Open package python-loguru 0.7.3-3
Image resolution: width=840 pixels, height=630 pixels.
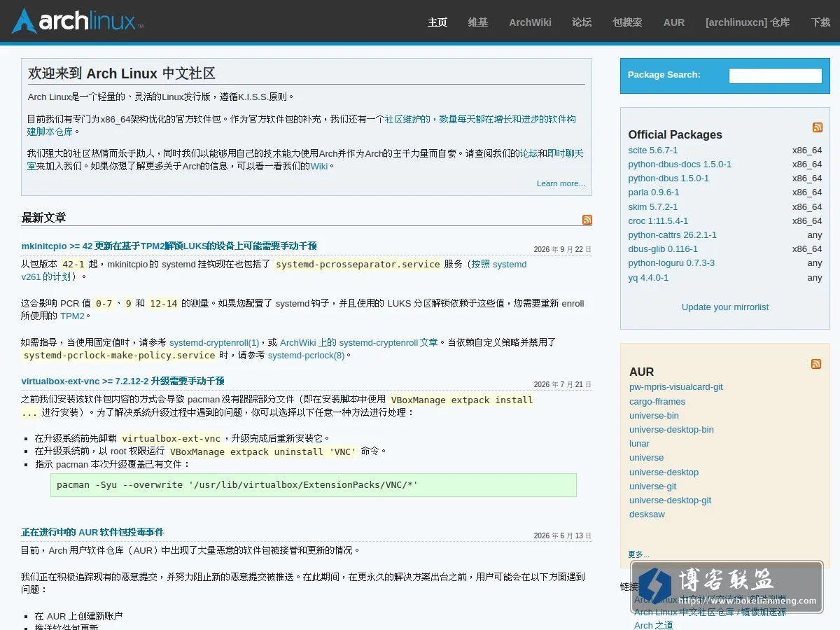671,263
